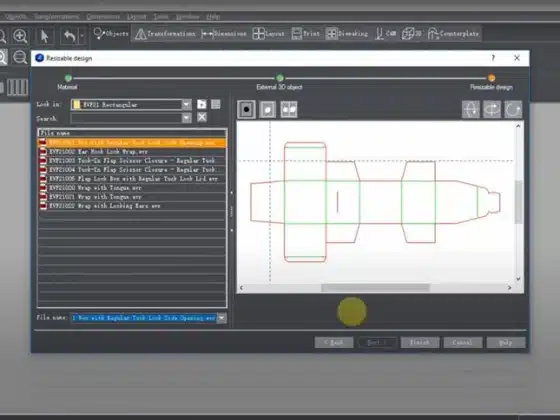Select EVP21022 Wrap with Locking Ears file
The height and width of the screenshot is (420, 560).
coord(132,206)
